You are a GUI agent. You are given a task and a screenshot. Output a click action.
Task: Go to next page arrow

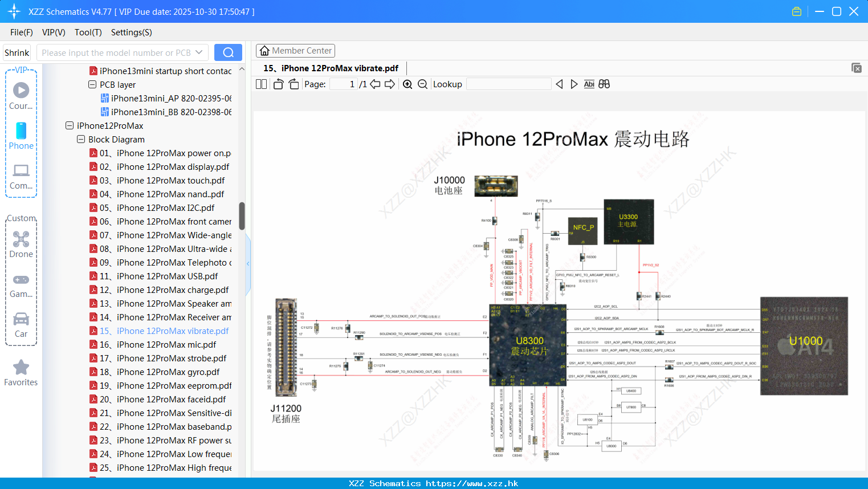pyautogui.click(x=390, y=84)
